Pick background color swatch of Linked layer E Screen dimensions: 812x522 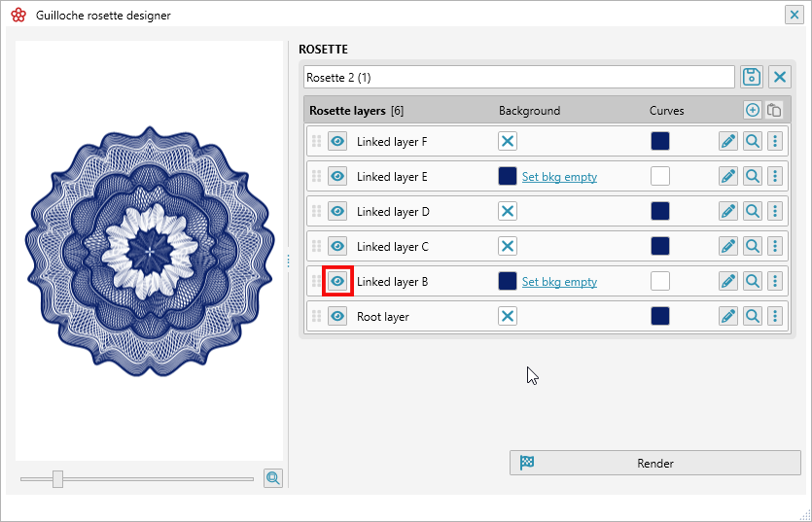click(508, 176)
